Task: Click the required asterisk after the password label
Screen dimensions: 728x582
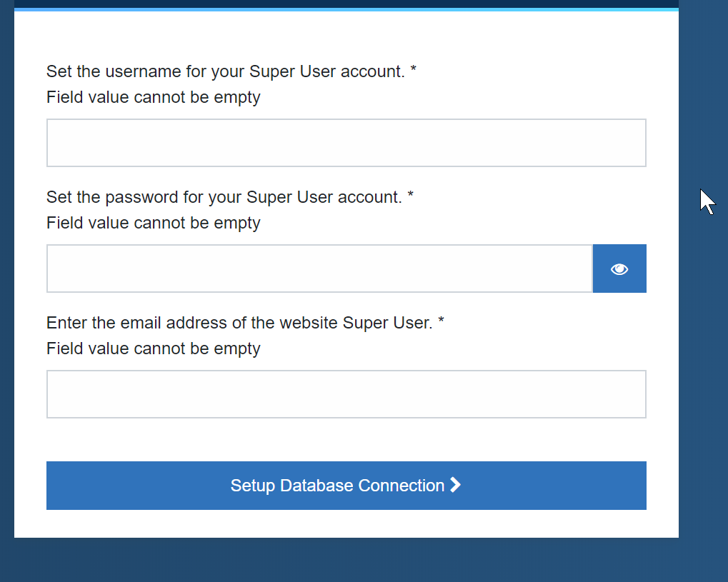Action: point(410,195)
